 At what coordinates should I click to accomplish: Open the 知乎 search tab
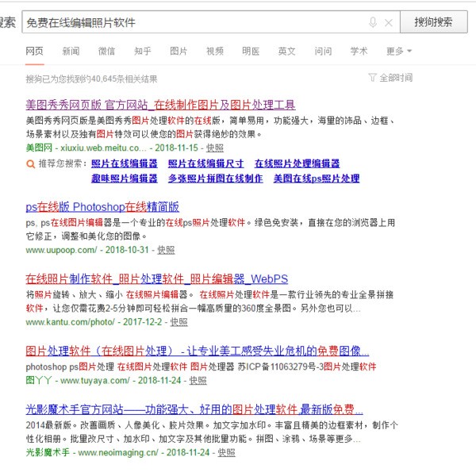(x=143, y=52)
